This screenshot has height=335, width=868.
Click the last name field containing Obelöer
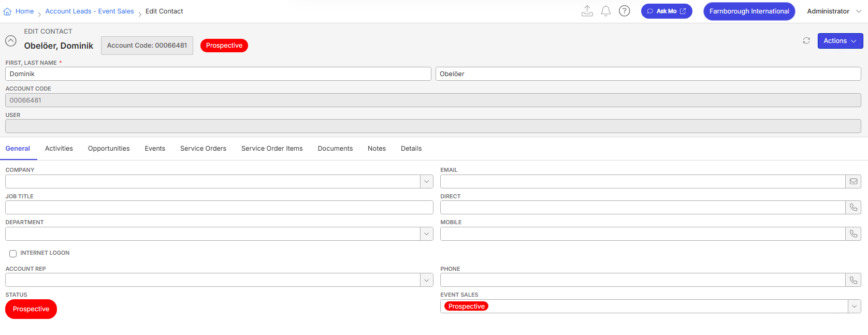[x=648, y=74]
